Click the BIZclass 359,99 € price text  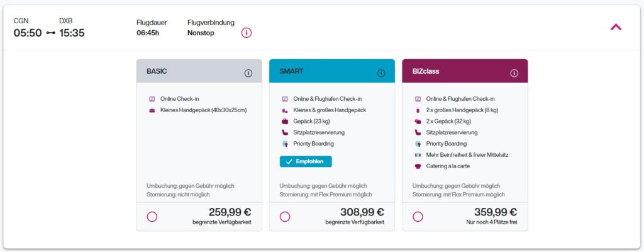point(496,212)
